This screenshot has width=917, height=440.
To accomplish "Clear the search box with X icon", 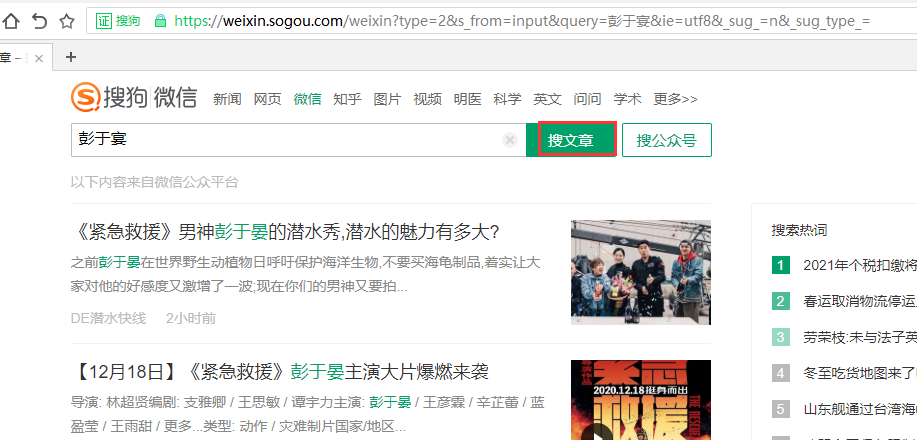I will click(510, 140).
